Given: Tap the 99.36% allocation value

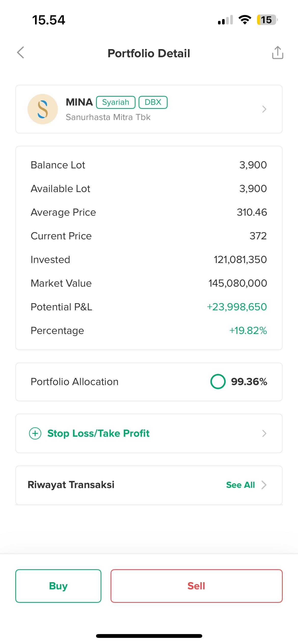Looking at the screenshot, I should coord(249,382).
